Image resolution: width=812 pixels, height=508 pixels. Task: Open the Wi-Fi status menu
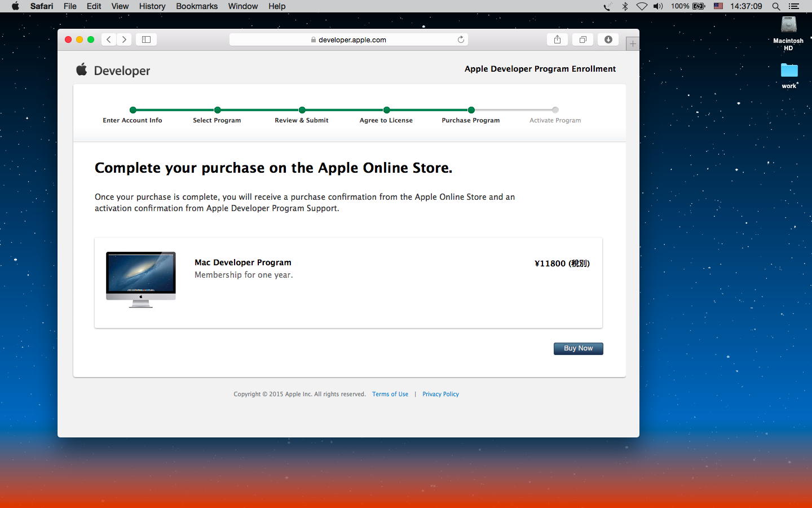642,6
